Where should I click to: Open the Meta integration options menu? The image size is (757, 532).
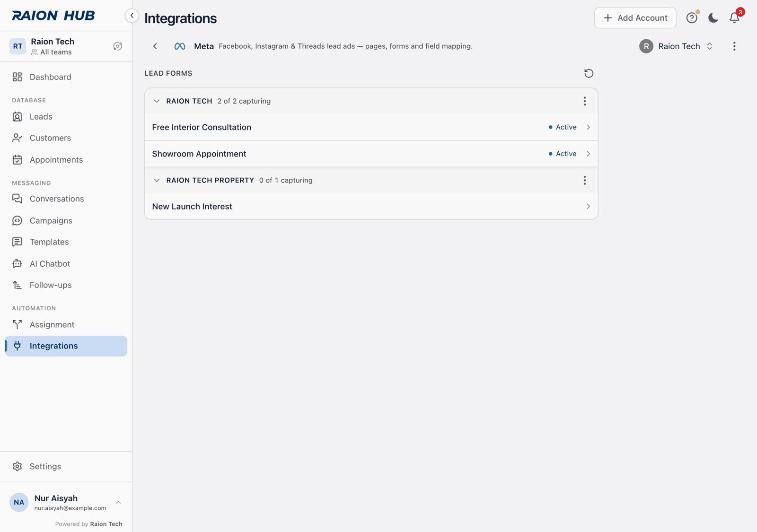pos(734,46)
